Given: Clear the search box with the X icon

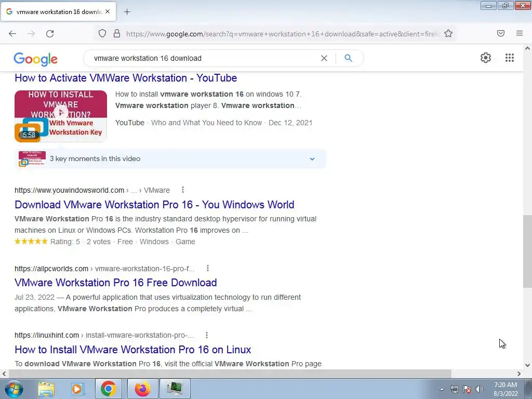Looking at the screenshot, I should pos(324,58).
